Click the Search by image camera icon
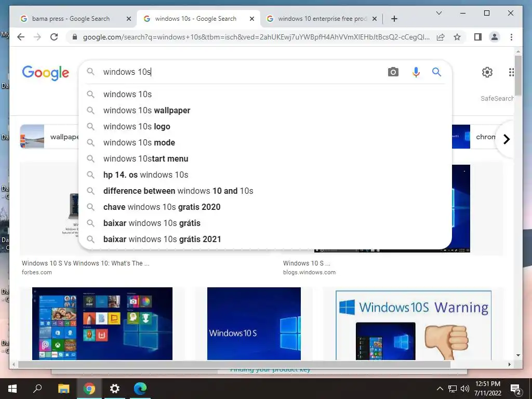This screenshot has height=399, width=532. pyautogui.click(x=393, y=72)
